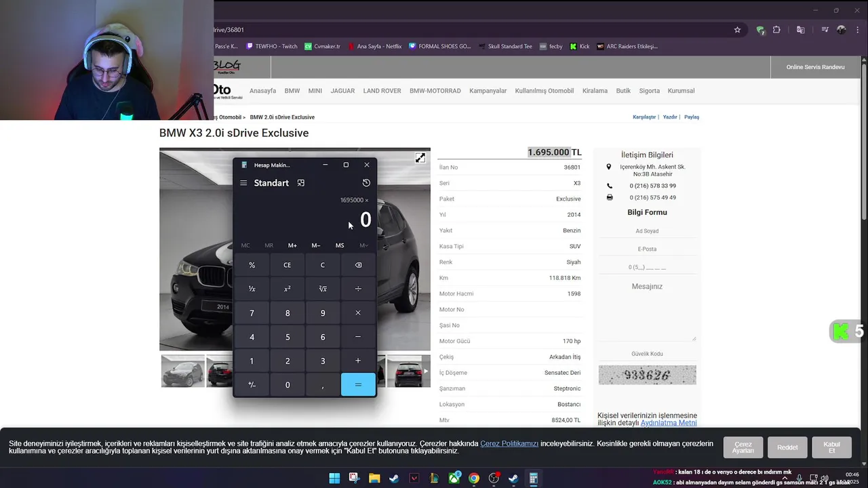
Task: Open the Kullanılmış Otomobil menu item
Action: (545, 91)
